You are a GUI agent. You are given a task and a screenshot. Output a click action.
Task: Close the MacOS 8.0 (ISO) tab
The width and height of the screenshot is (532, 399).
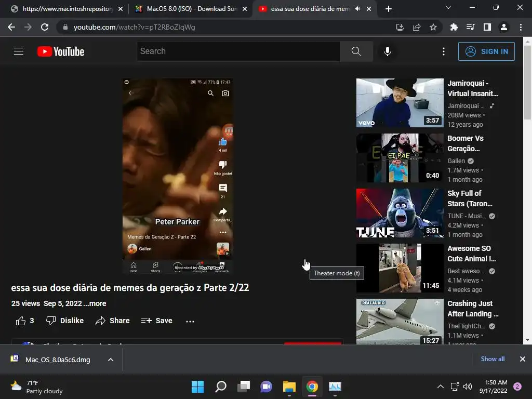(245, 9)
